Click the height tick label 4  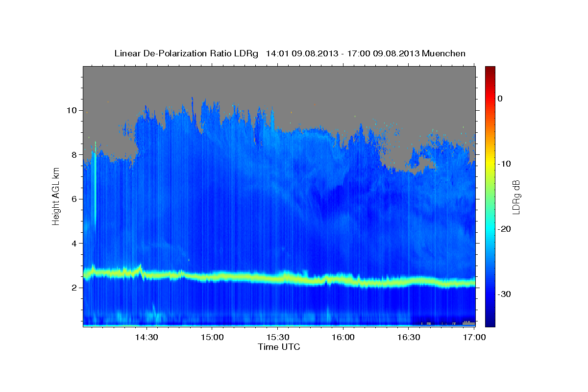pyautogui.click(x=74, y=244)
